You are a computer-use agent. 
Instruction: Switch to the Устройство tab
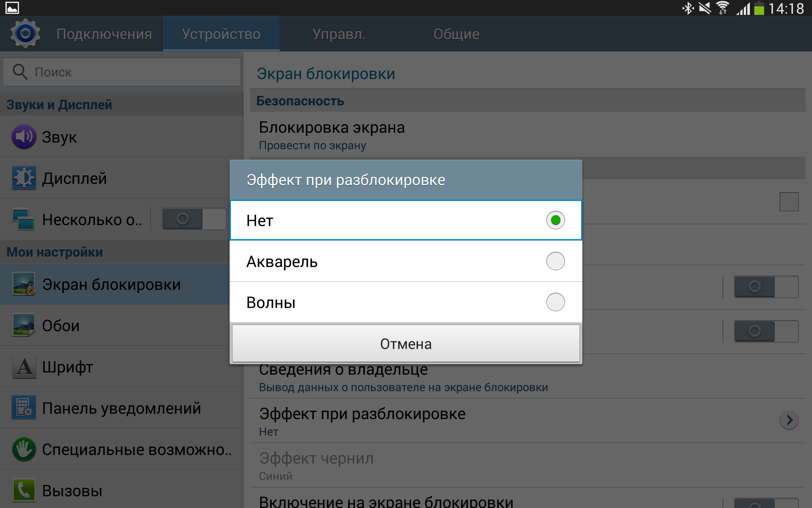[221, 34]
